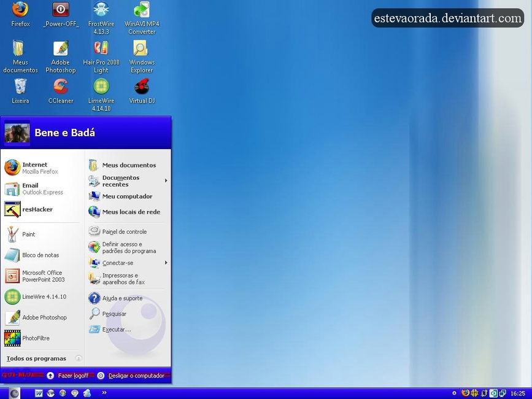
Task: Open Windows Explorer desktop shortcut
Action: [x=142, y=56]
